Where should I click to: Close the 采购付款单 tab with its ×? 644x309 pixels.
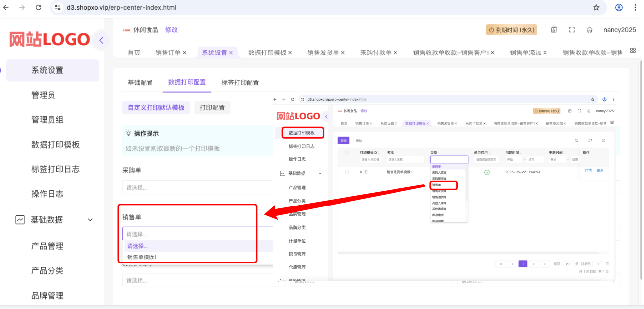click(396, 52)
